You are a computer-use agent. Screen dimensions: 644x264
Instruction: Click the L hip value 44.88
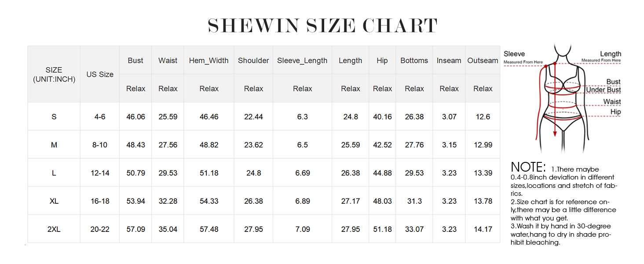(382, 173)
